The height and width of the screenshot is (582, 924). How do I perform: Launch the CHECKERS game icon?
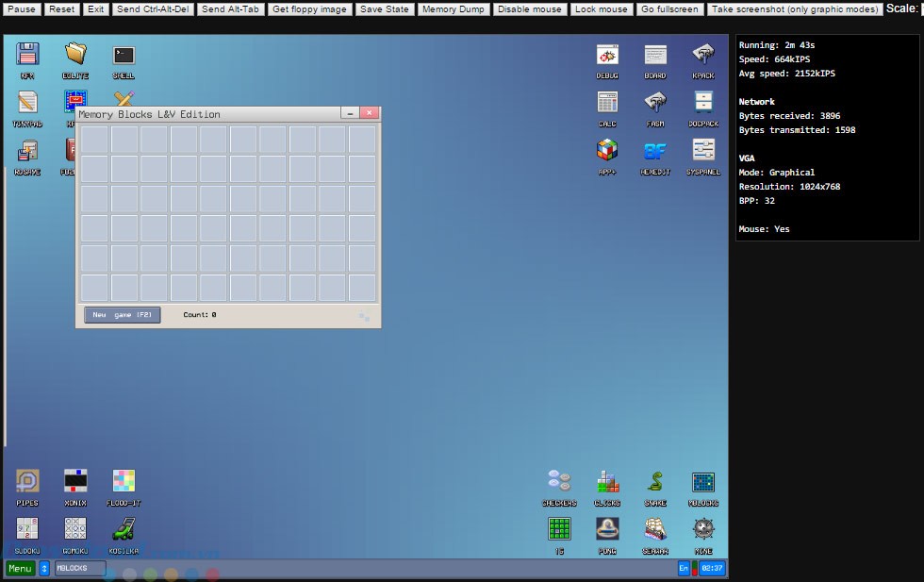tap(559, 483)
